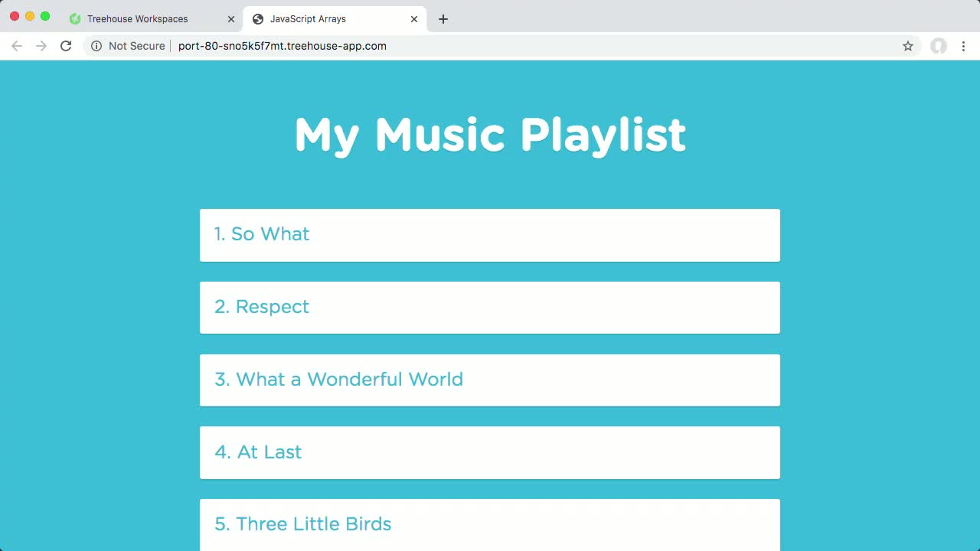Bookmark this page with the star
Image resolution: width=980 pixels, height=551 pixels.
[x=908, y=46]
